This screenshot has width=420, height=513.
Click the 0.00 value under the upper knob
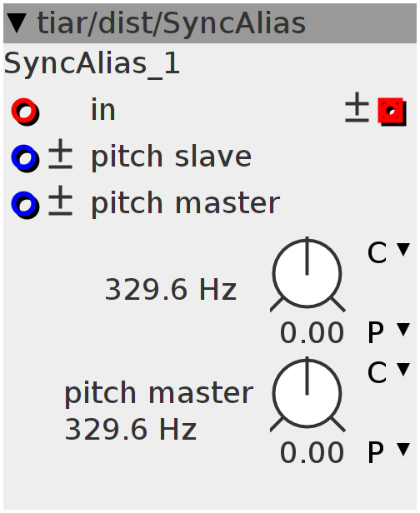click(312, 333)
